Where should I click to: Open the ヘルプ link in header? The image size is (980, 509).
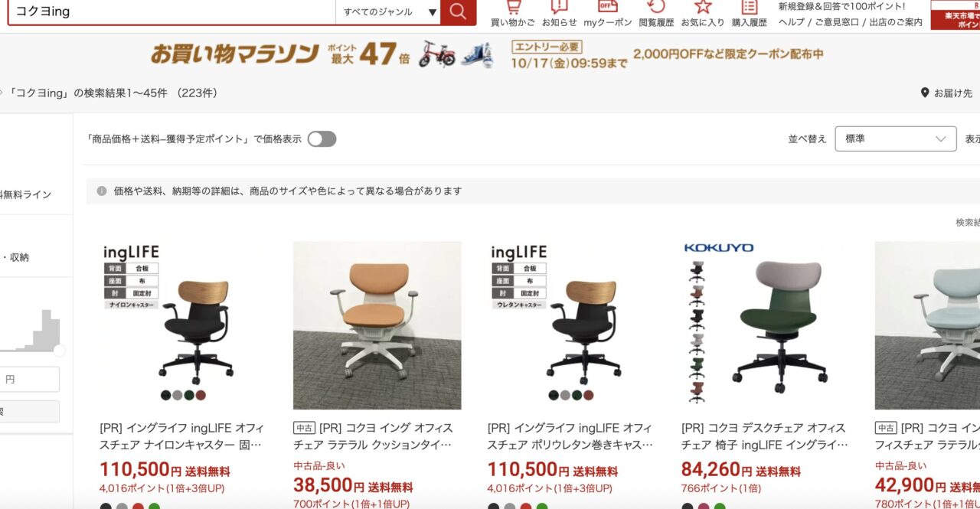(x=792, y=22)
